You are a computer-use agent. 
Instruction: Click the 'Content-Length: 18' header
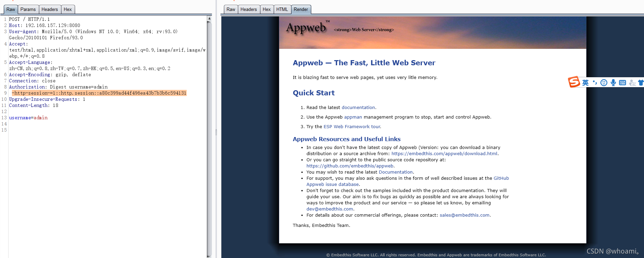point(34,105)
